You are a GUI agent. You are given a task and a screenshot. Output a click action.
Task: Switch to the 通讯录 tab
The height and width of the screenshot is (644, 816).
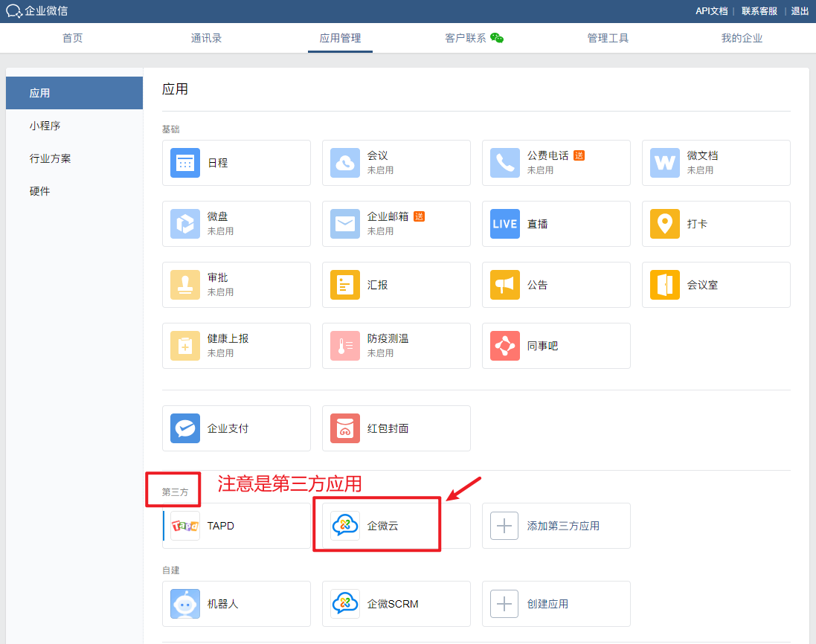point(206,38)
